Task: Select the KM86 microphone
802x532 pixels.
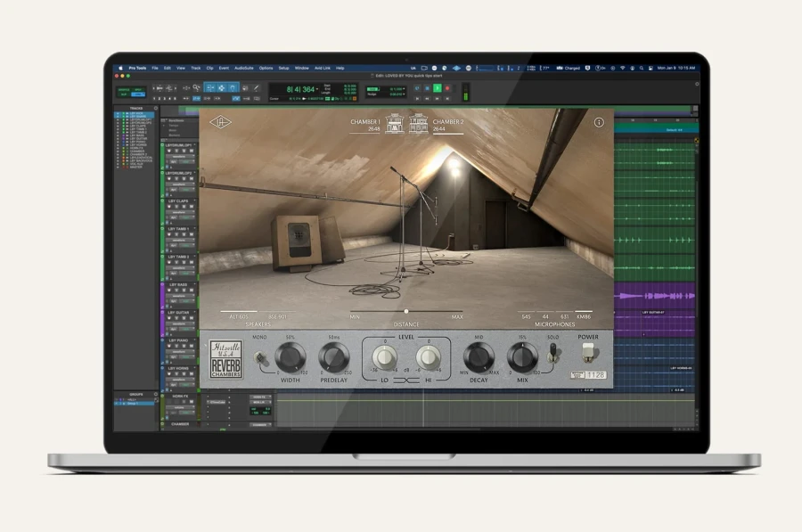Action: [584, 316]
